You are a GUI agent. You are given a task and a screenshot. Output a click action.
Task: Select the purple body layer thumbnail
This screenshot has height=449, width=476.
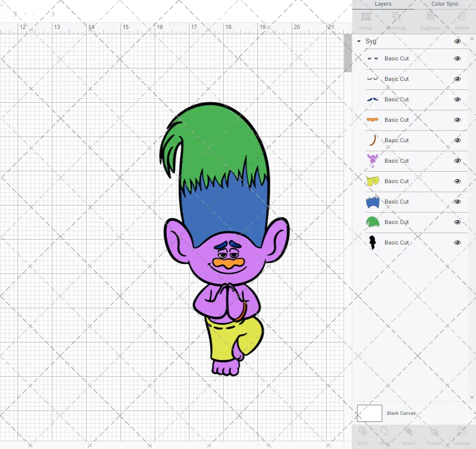[373, 160]
